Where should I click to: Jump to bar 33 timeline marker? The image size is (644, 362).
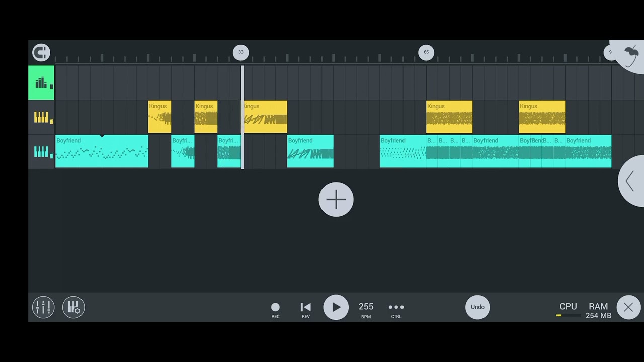point(241,52)
